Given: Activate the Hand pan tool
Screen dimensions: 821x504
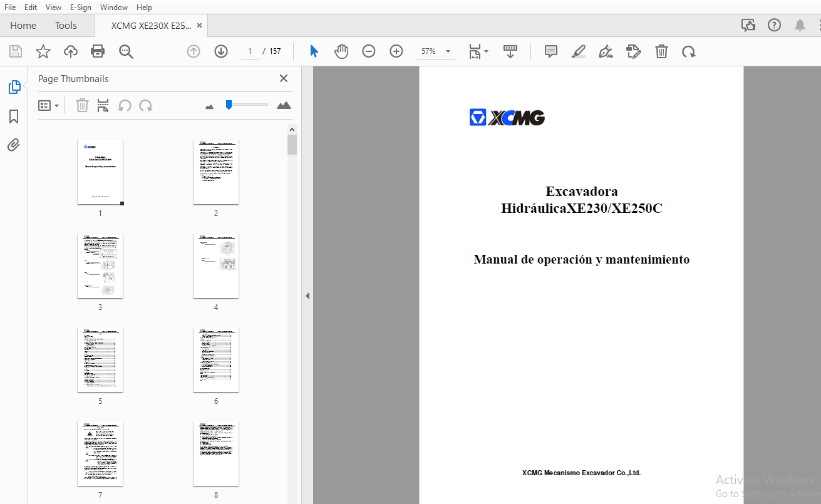Looking at the screenshot, I should tap(341, 51).
